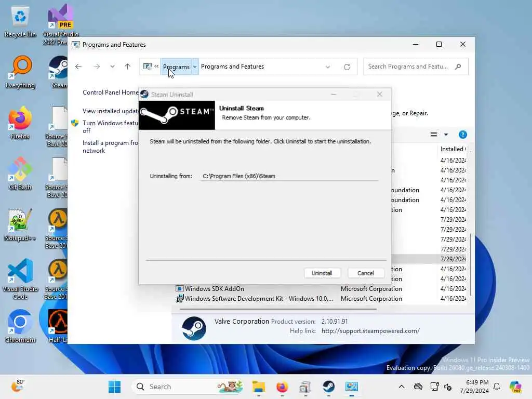Open the clock showing 6:49 PM
This screenshot has width=532, height=399.
[474, 387]
